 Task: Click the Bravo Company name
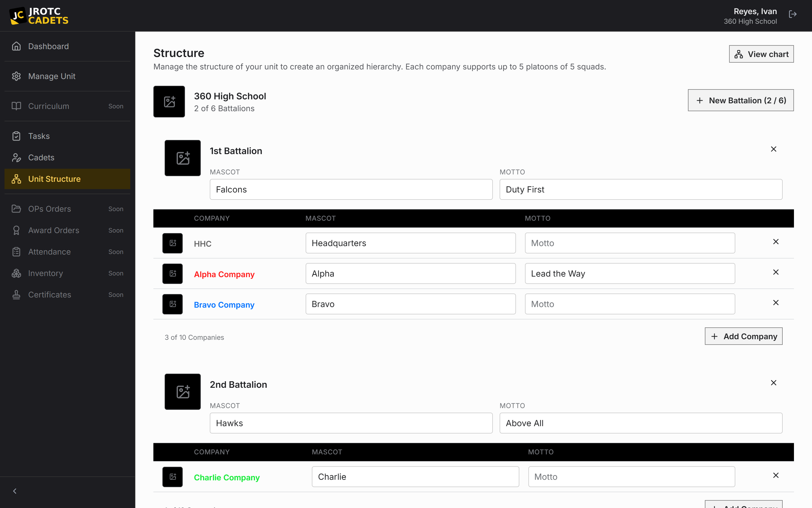(x=224, y=305)
